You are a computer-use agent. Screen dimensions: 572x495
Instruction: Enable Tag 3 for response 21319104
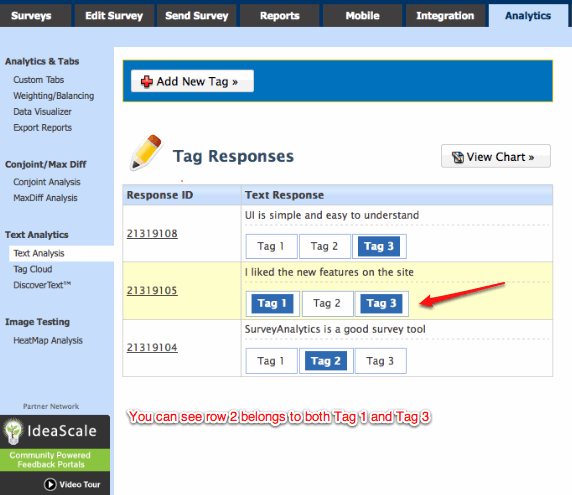coord(380,361)
